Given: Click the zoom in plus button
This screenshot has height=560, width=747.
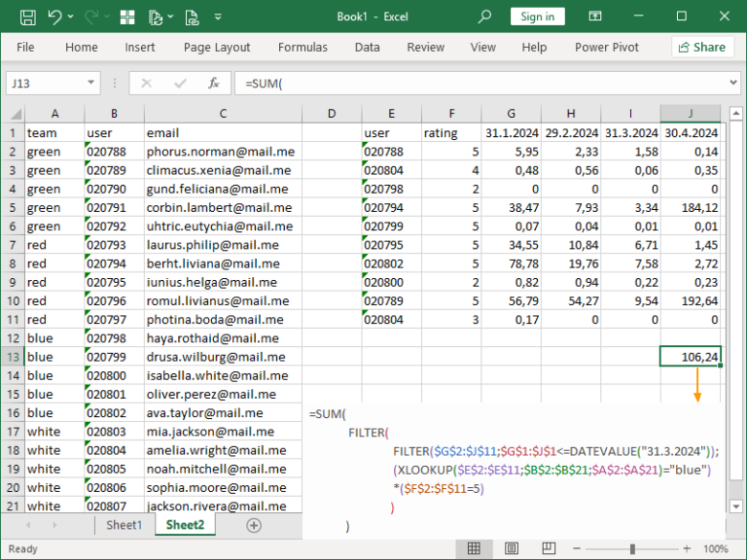Looking at the screenshot, I should click(687, 548).
